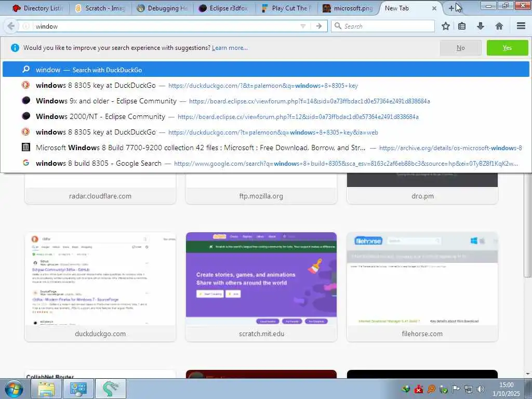Viewport: 532px width, 399px height.
Task: Open the Control Panel taskbar icon
Action: click(78, 389)
